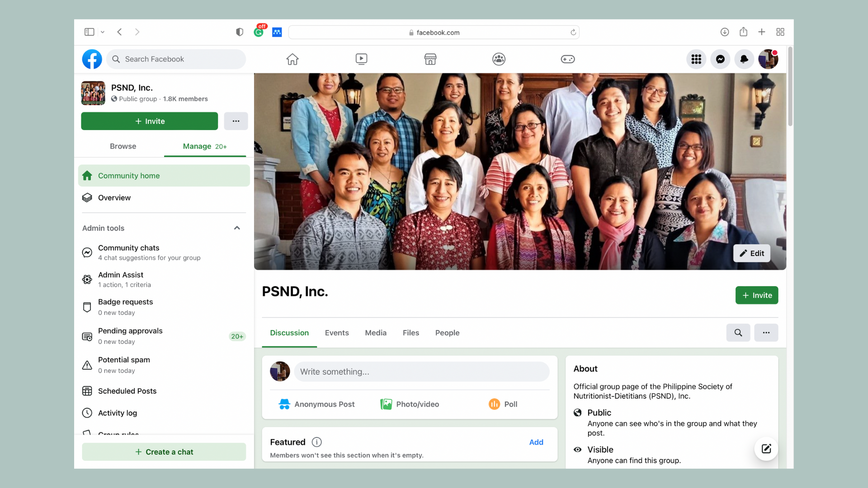Open the more options menu beside the group search button
Viewport: 868px width, 488px height.
tap(766, 333)
